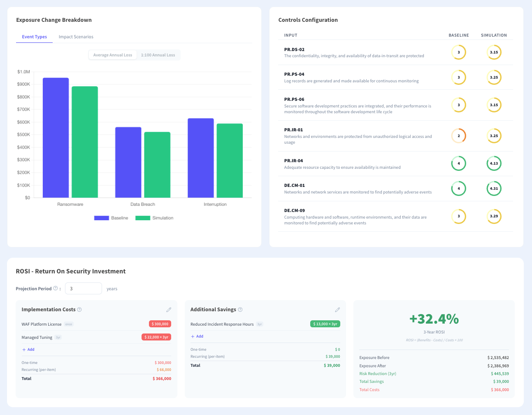Click the PR.IR-01 control title
The height and width of the screenshot is (415, 532).
click(293, 130)
